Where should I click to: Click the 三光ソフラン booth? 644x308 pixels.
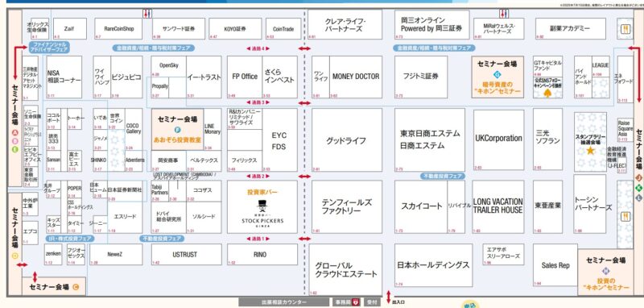(x=548, y=139)
